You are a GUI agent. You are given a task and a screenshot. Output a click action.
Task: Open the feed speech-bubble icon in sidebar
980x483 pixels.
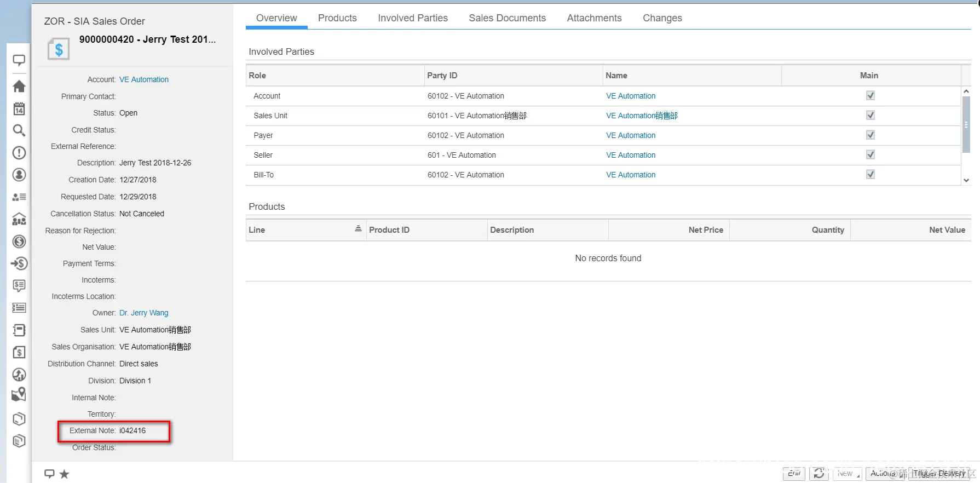[19, 60]
